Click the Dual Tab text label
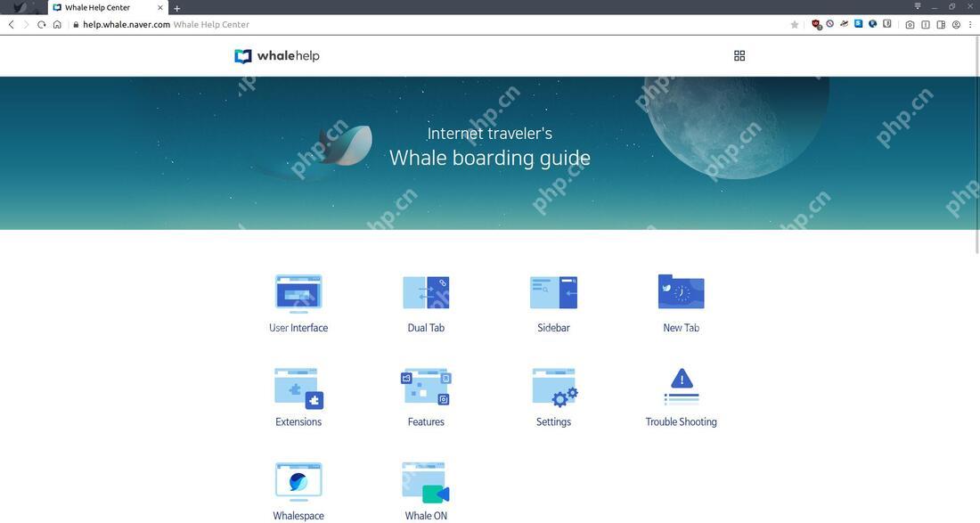The width and height of the screenshot is (980, 523). click(x=426, y=327)
